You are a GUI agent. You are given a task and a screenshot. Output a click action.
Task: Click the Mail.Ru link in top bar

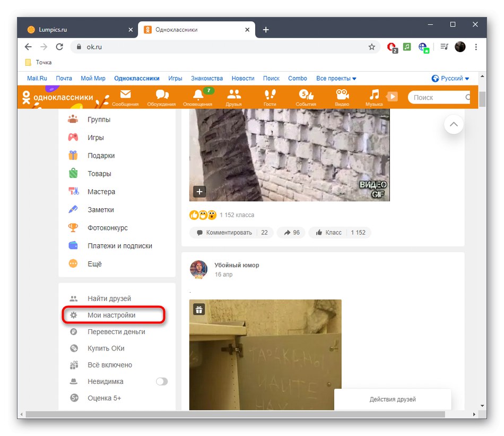(37, 78)
